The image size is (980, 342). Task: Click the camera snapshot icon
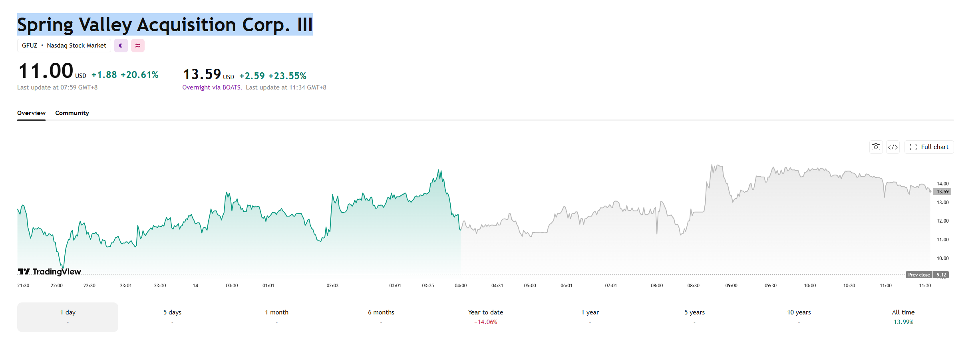876,147
